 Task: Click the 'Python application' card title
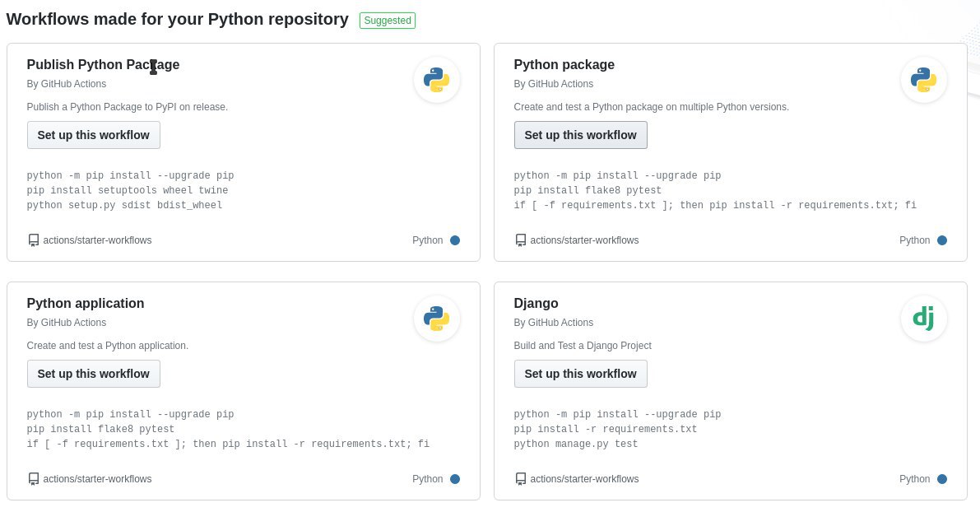(x=86, y=303)
